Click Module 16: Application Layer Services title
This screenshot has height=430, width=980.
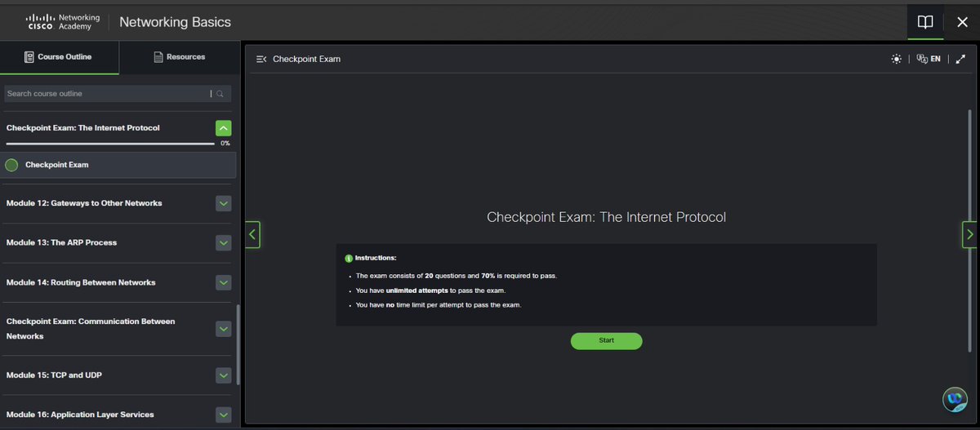[80, 414]
